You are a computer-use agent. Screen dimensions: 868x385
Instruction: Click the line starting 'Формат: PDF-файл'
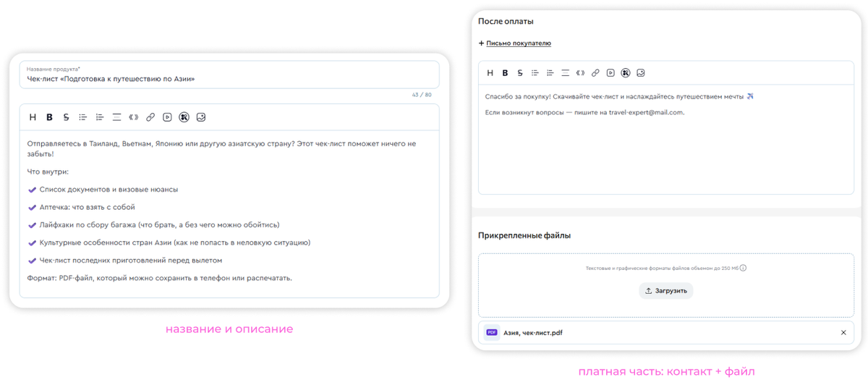[159, 279]
